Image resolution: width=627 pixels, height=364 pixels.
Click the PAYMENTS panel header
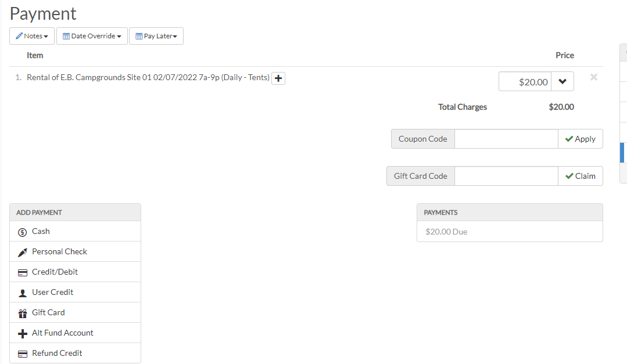click(510, 212)
